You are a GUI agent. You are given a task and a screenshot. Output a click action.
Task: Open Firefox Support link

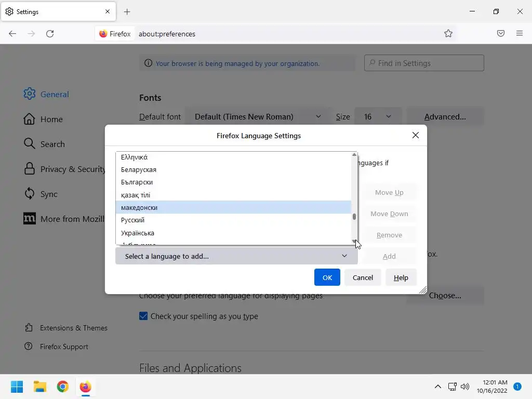pos(56,347)
